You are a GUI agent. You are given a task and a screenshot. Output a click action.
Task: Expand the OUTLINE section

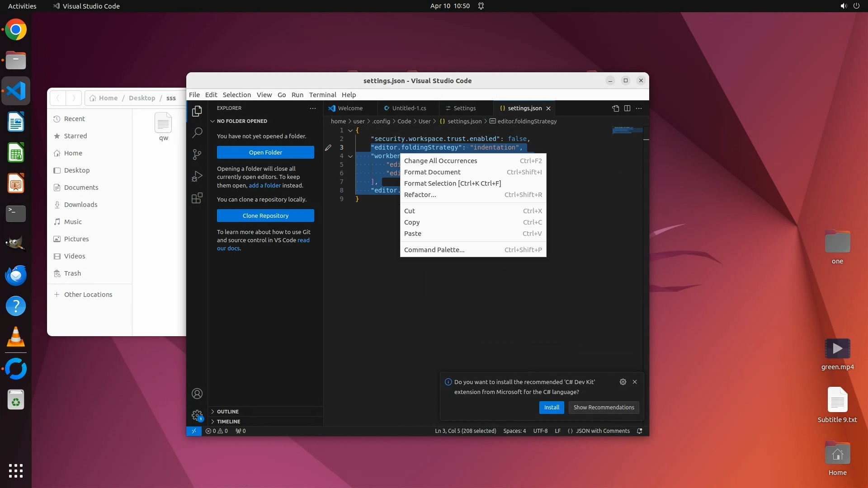click(x=227, y=412)
